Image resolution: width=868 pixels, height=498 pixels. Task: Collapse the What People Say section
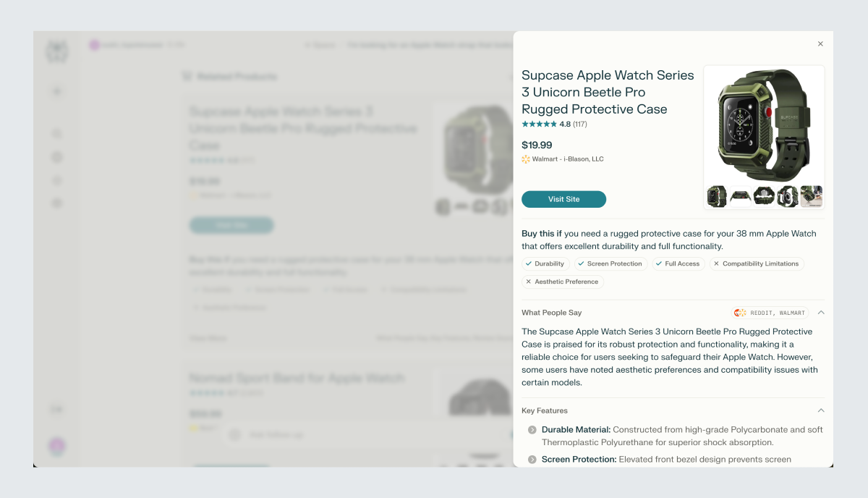click(x=821, y=313)
